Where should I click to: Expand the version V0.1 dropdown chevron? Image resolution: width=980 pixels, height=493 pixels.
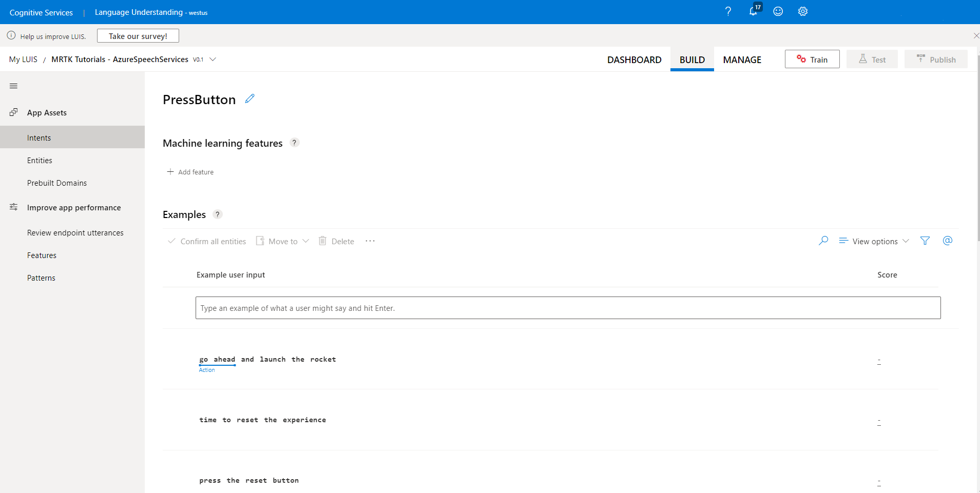(213, 60)
